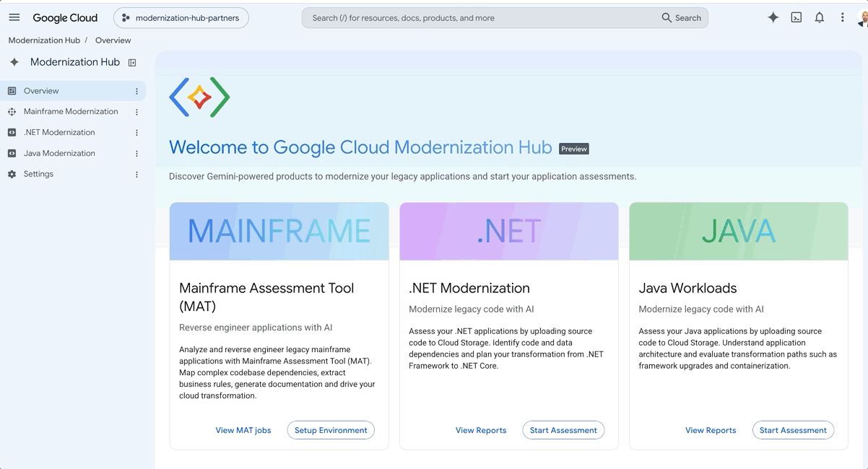
Task: Open more options for Mainframe Modernization item
Action: coord(136,113)
